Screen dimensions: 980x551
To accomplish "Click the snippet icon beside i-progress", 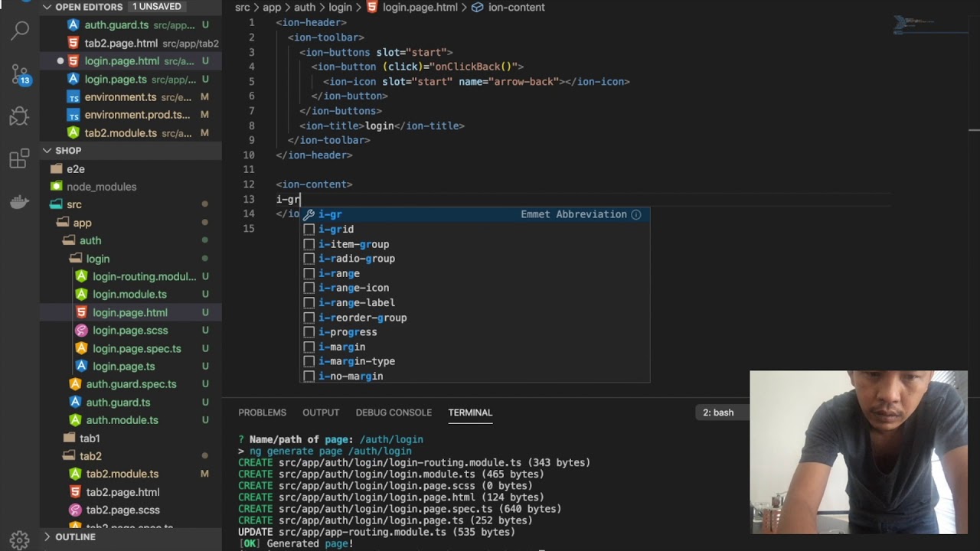I will pyautogui.click(x=309, y=332).
